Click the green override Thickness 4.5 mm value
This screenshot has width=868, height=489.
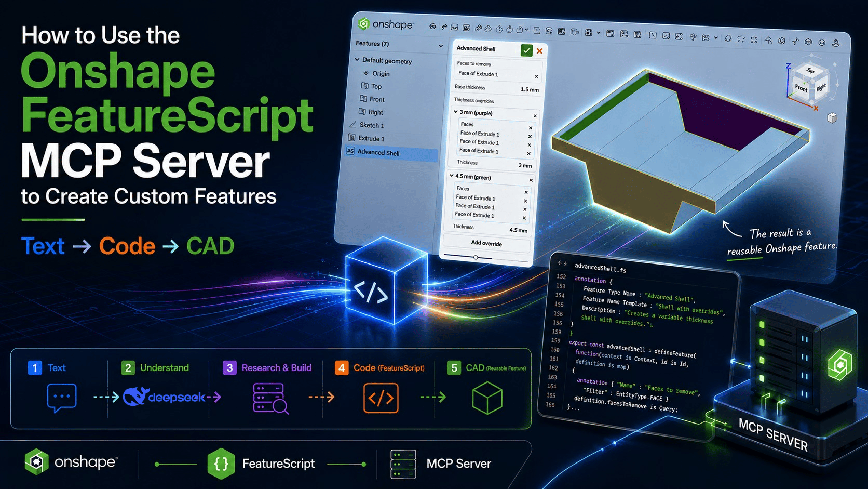pos(518,230)
